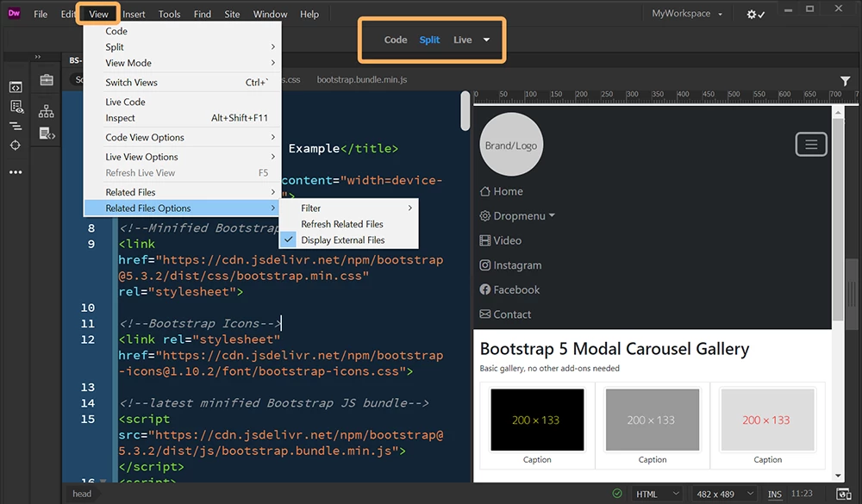Click the site map hierarchy icon
The image size is (862, 504).
point(47,111)
